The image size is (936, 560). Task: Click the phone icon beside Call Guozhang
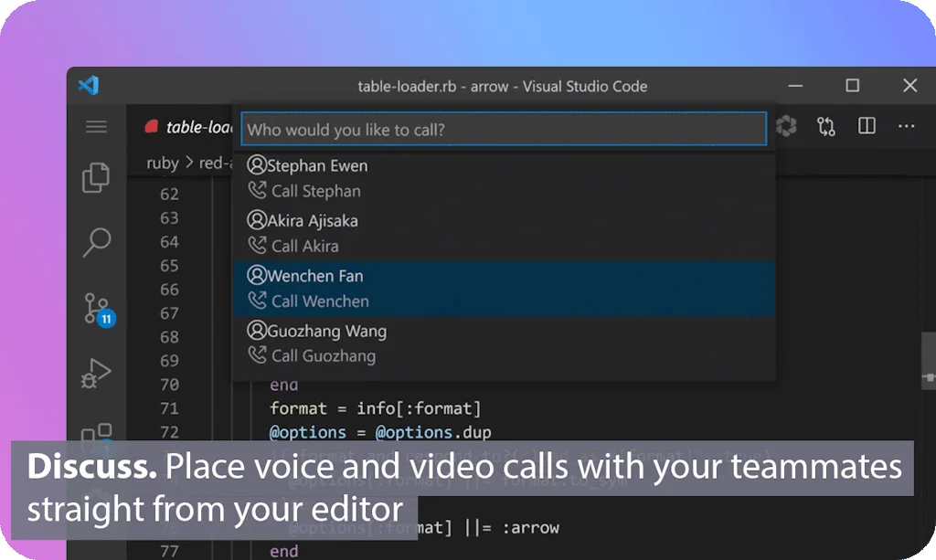point(259,356)
